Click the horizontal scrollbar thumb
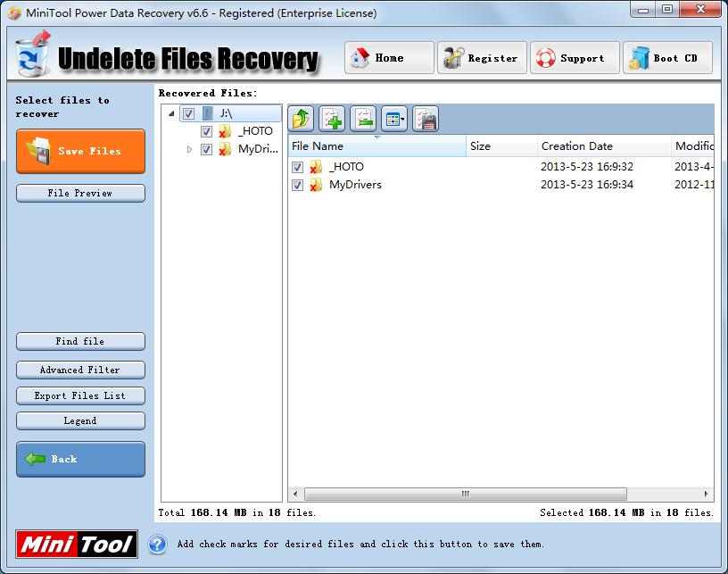This screenshot has height=574, width=728. 465,494
